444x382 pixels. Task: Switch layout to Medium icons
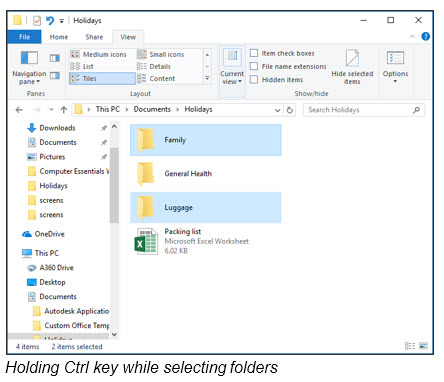coord(99,54)
